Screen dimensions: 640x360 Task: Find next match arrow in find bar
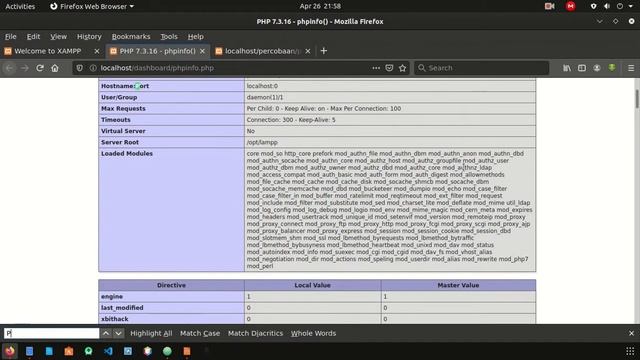(118, 333)
